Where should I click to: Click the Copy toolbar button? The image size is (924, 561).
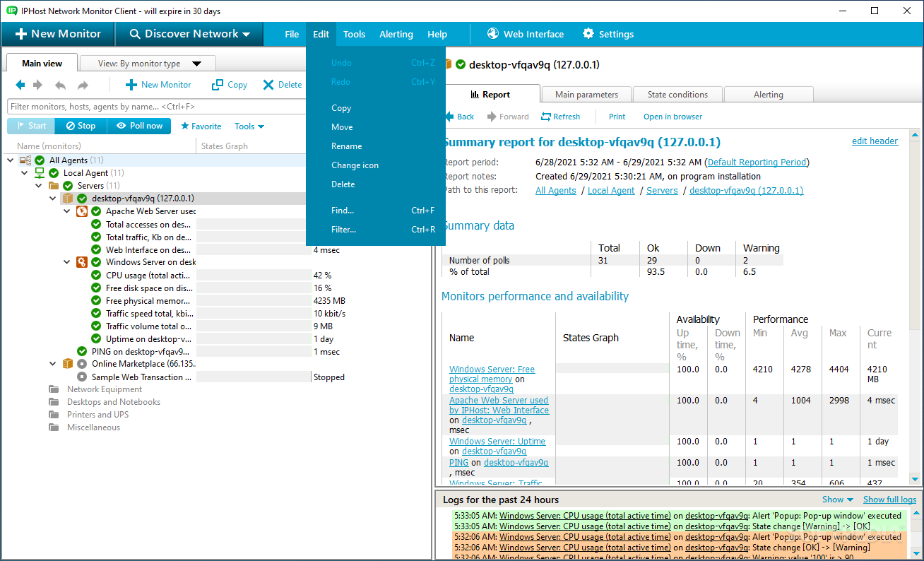point(230,85)
